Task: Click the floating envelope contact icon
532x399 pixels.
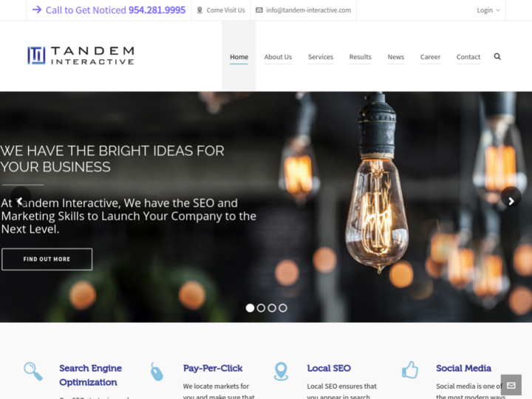Action: point(511,385)
